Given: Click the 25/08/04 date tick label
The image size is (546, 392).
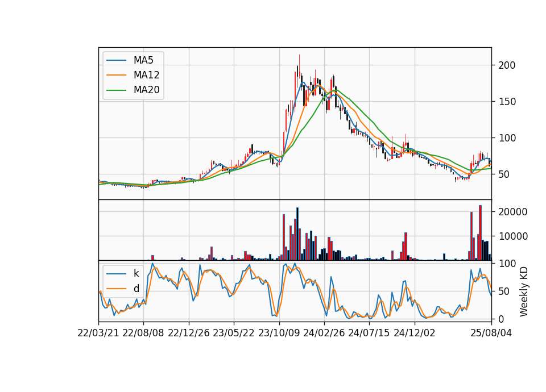Looking at the screenshot, I should (x=491, y=333).
